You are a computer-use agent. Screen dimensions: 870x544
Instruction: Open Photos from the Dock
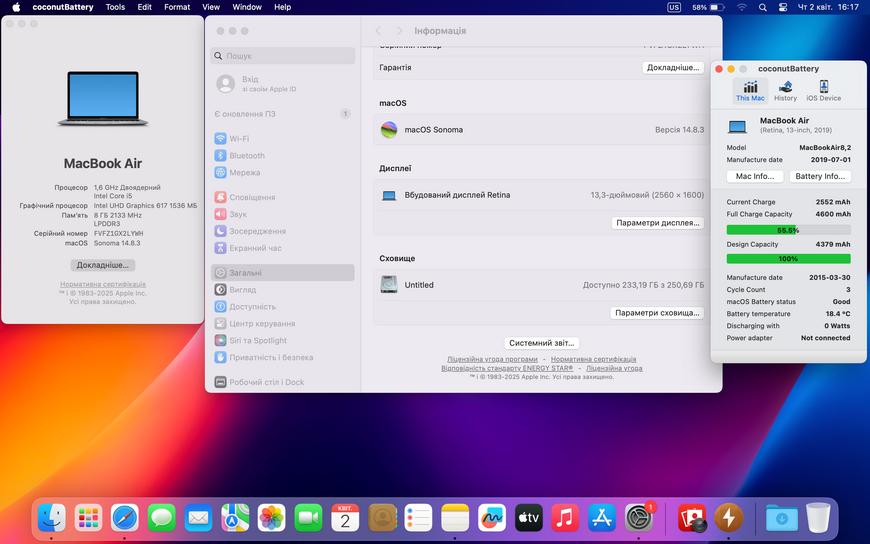point(271,518)
